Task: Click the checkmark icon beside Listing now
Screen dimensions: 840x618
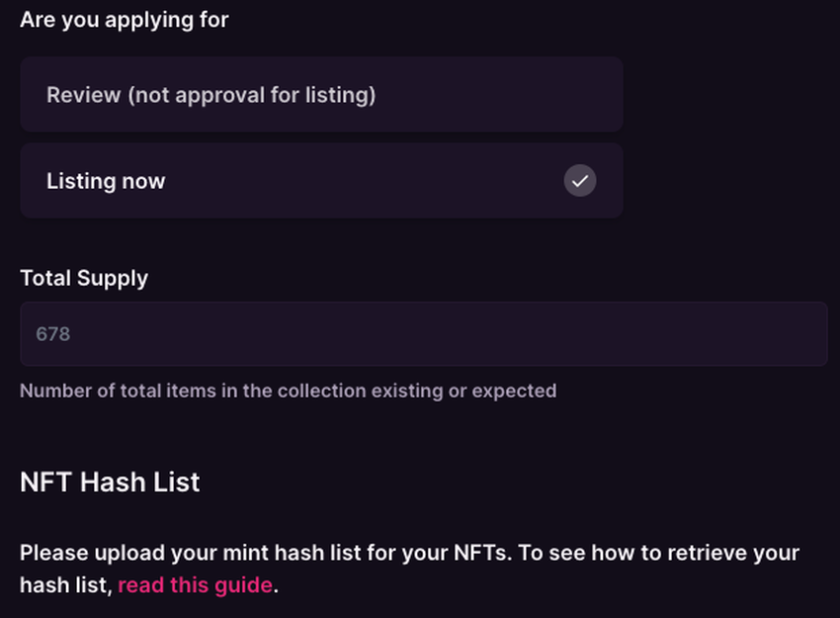Action: (580, 181)
